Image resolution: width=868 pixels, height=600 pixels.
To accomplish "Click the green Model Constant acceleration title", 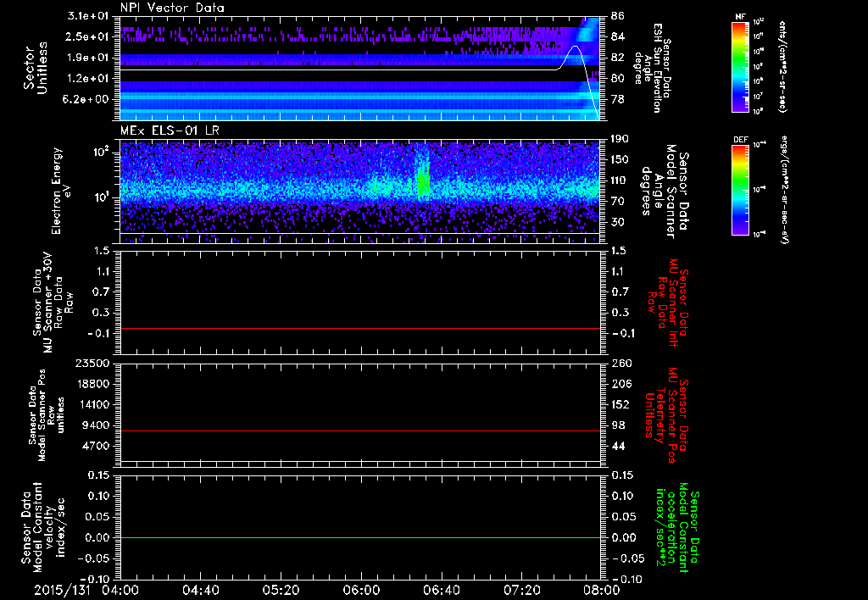I will point(677,527).
